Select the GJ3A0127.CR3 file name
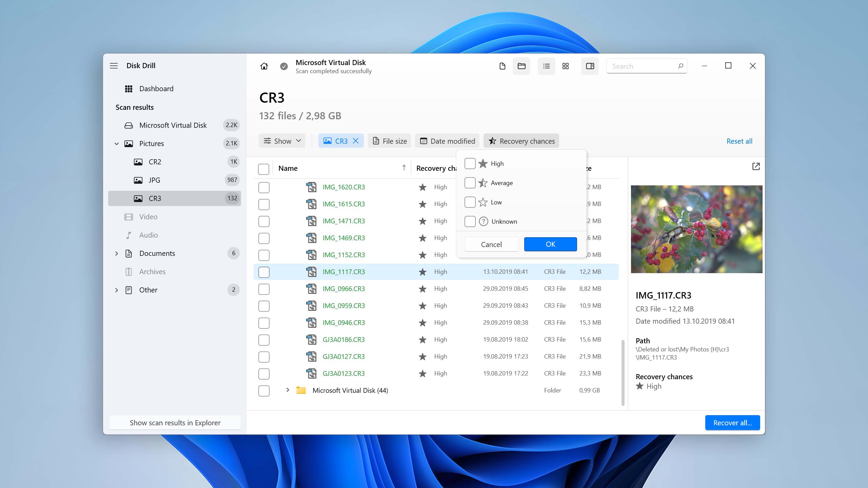The image size is (868, 488). [x=343, y=357]
